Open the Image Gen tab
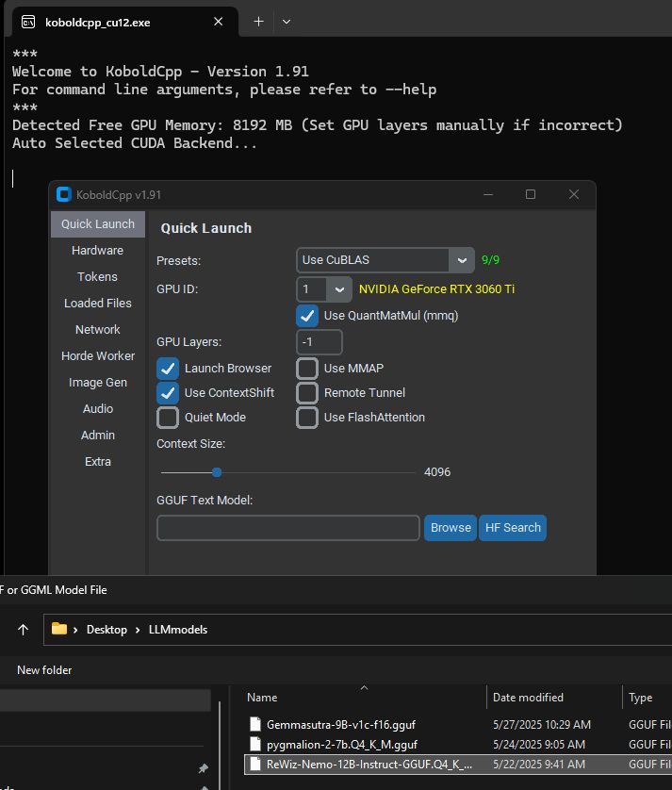672x790 pixels. click(98, 383)
